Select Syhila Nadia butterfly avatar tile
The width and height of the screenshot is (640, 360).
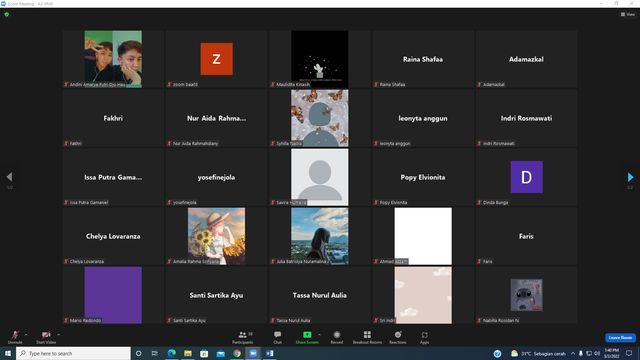pos(320,118)
